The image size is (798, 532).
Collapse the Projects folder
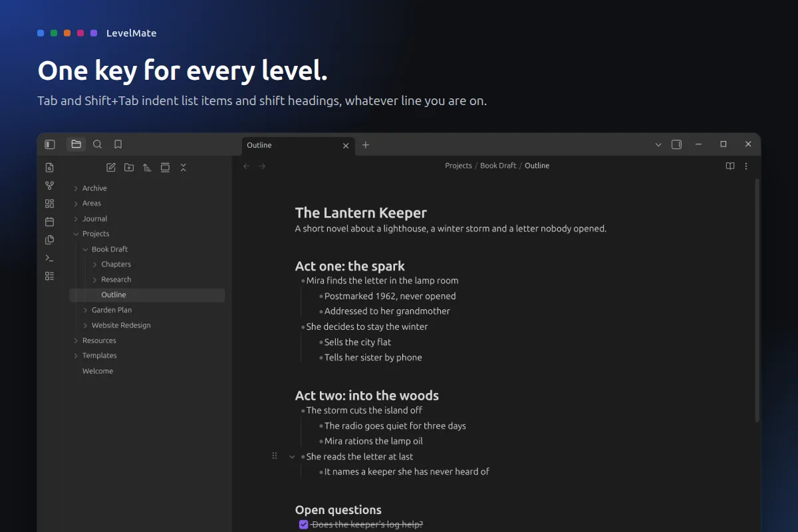pyautogui.click(x=76, y=234)
